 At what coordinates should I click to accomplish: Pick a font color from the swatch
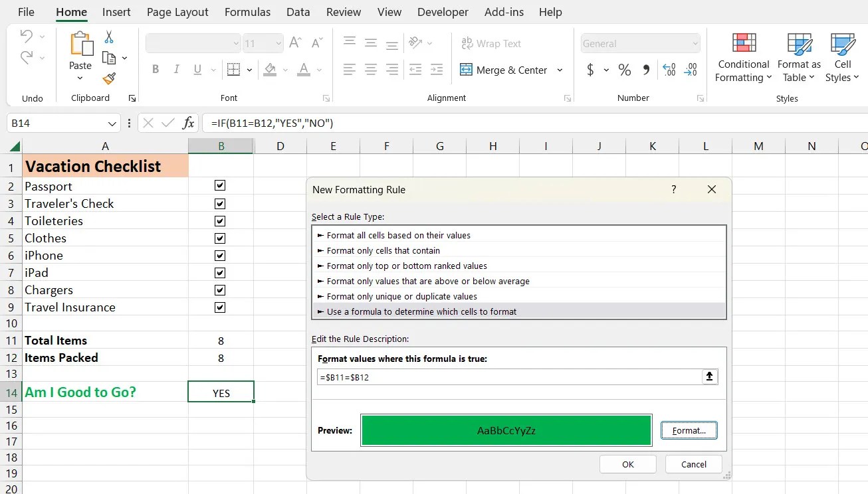pos(305,70)
